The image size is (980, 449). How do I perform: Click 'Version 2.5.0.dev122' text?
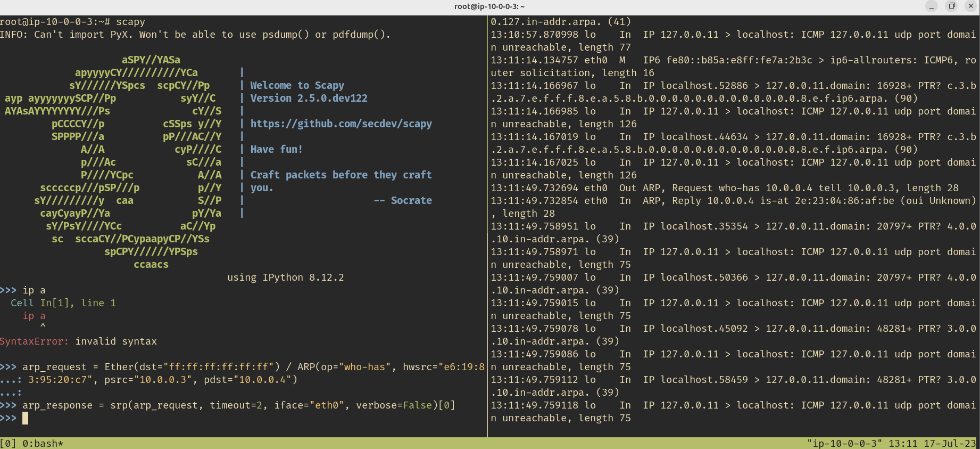pos(309,98)
